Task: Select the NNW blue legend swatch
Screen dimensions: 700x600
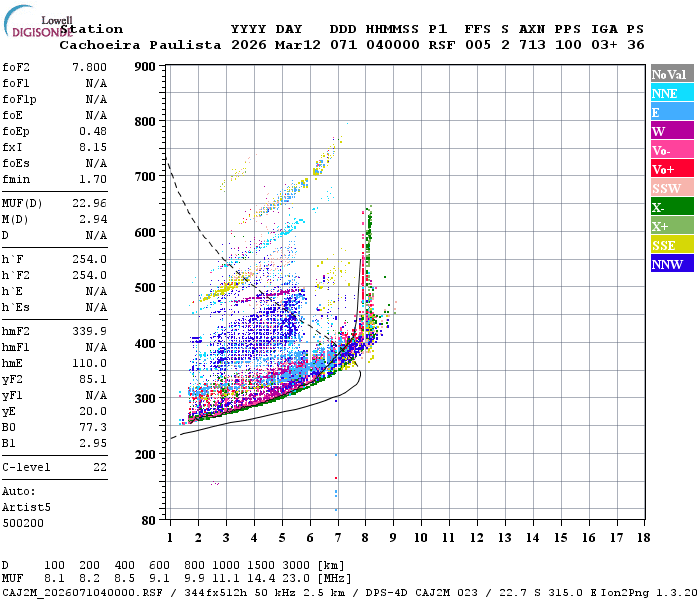Action: 672,263
